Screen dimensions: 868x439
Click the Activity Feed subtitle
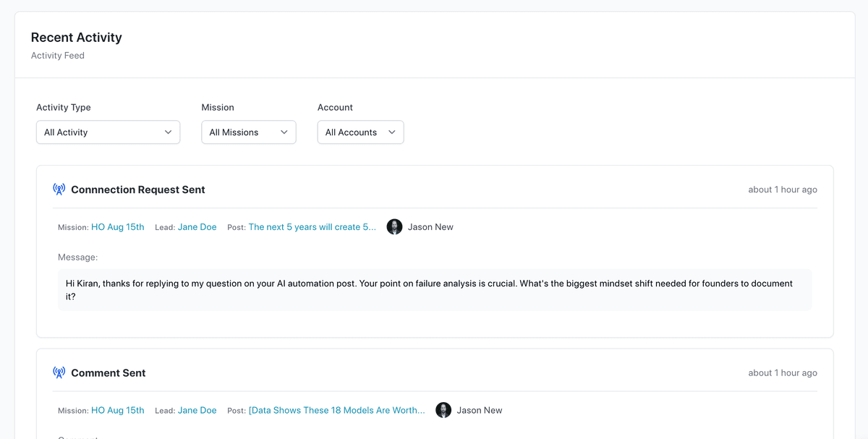[x=58, y=56]
